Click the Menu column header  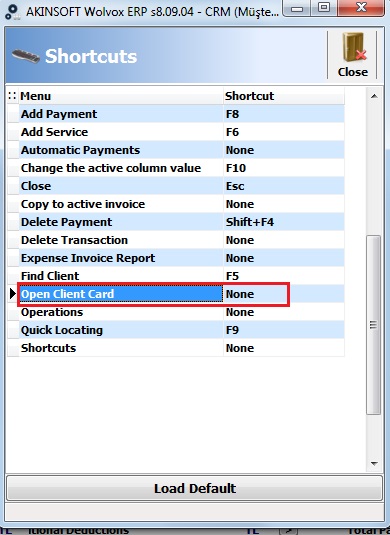coord(121,96)
